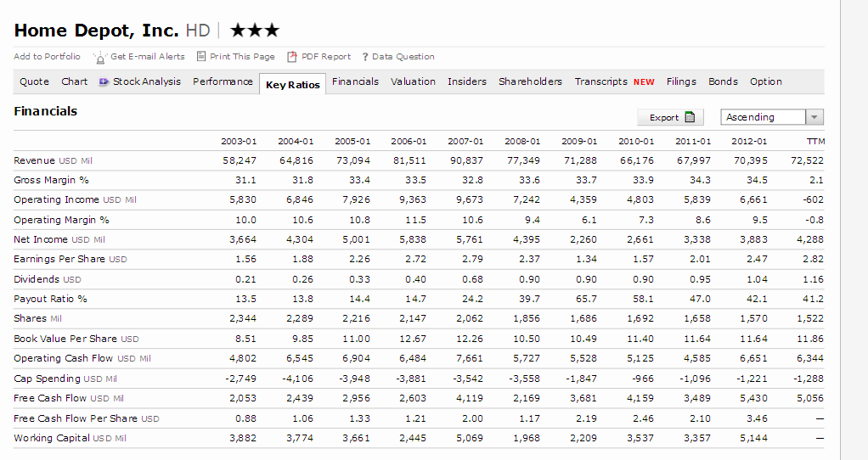Screen dimensions: 868x460
Task: Click the TTM column header
Action: [x=815, y=142]
